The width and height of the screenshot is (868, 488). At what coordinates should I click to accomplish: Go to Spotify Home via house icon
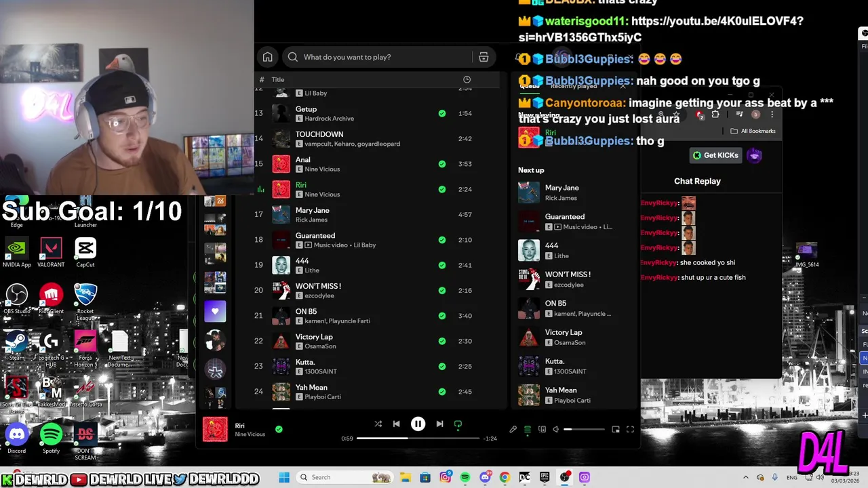click(268, 57)
